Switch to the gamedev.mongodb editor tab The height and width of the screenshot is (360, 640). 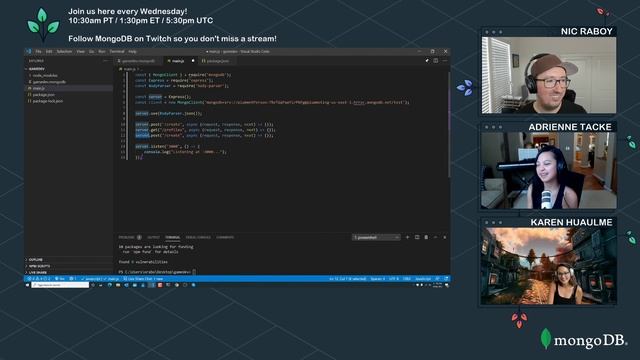coord(138,61)
